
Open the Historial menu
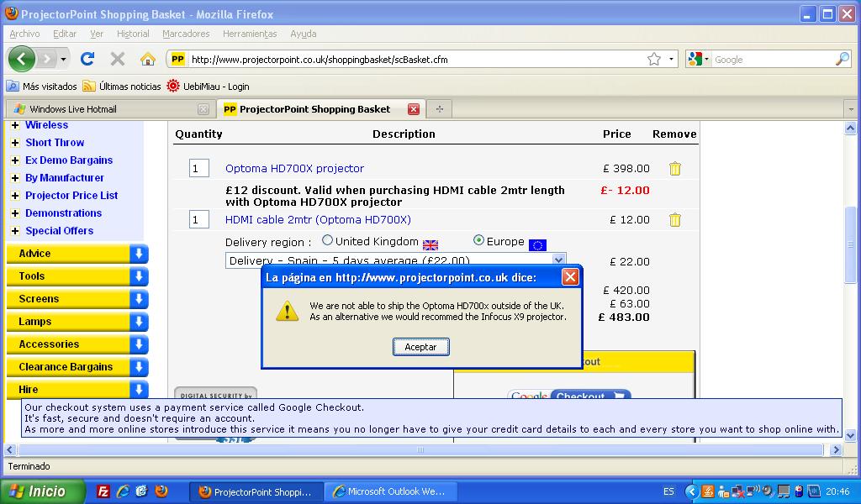pyautogui.click(x=133, y=34)
